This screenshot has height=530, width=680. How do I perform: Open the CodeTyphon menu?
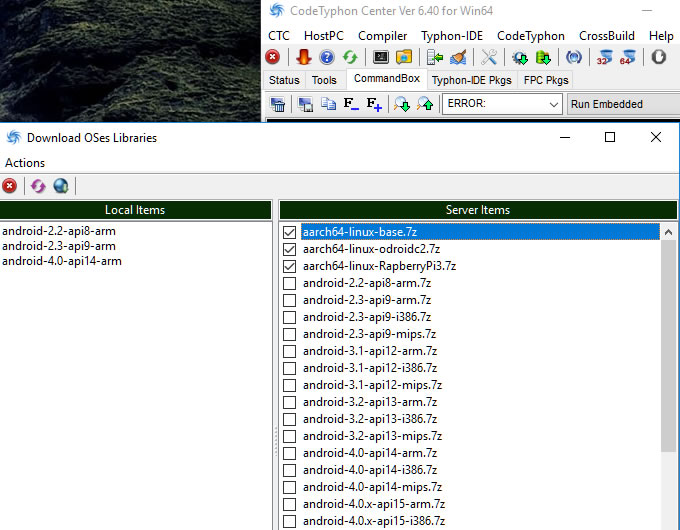pyautogui.click(x=531, y=36)
